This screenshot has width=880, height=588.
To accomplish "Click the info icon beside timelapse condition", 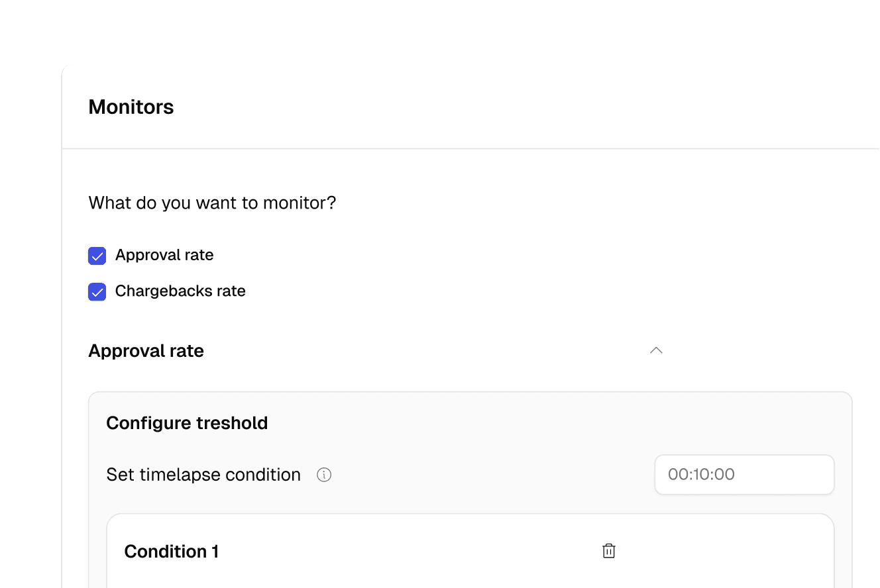I will click(324, 475).
